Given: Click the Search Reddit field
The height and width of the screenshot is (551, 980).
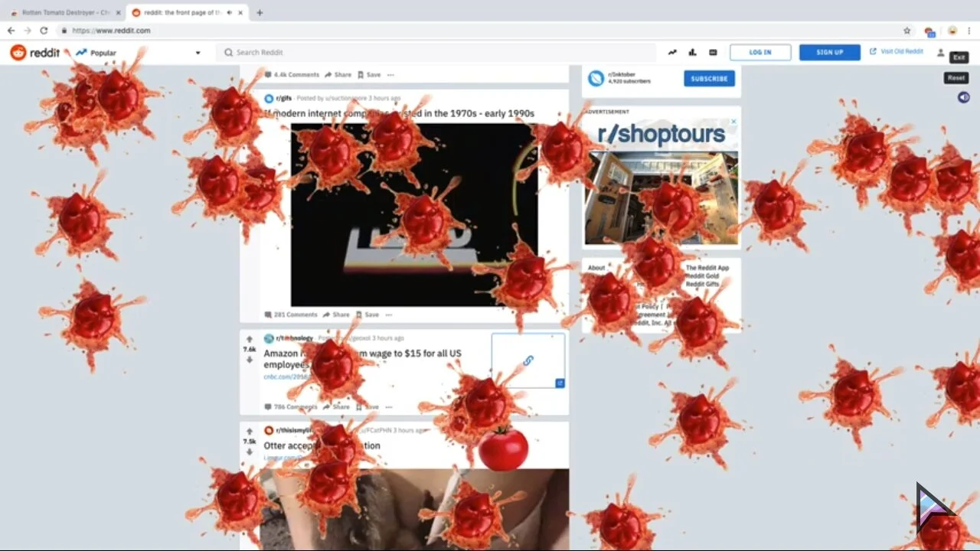Looking at the screenshot, I should pos(436,52).
